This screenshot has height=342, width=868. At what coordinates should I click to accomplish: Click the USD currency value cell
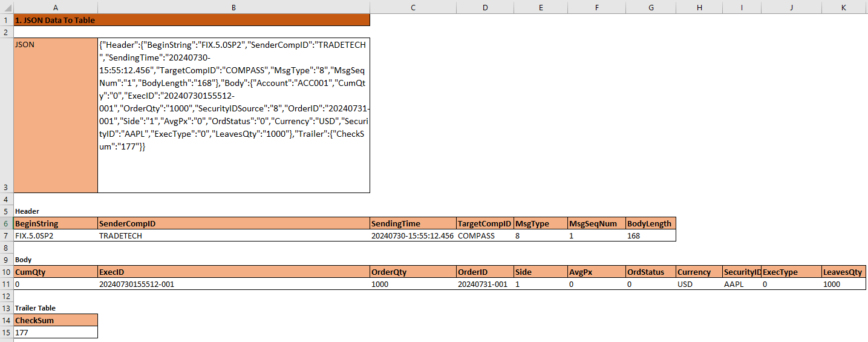699,284
